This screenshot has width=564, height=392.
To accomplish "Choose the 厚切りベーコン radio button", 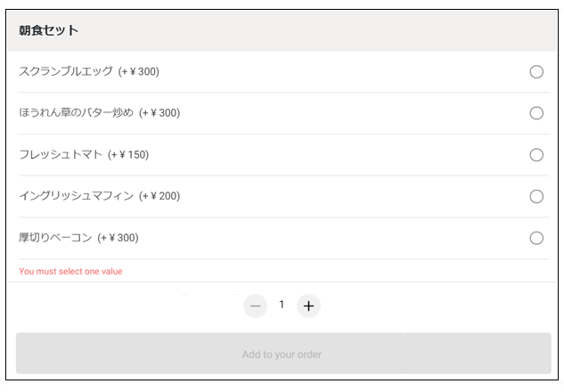I will coord(536,238).
